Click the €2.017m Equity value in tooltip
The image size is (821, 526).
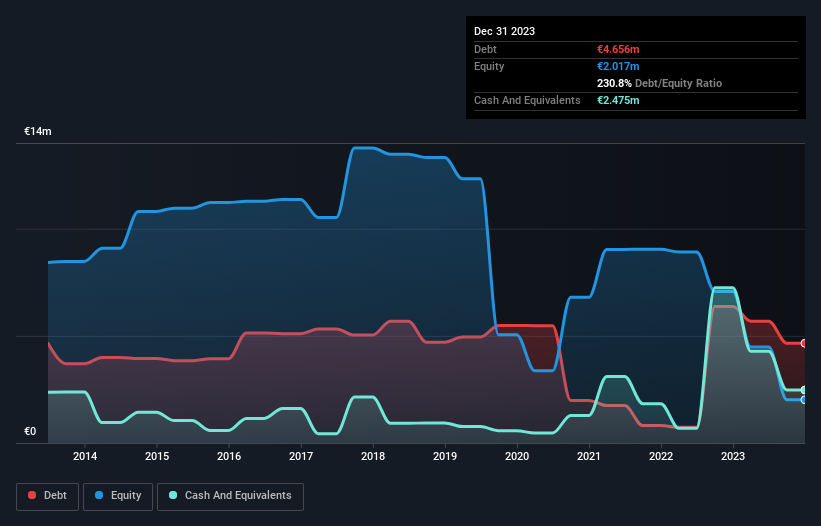[618, 66]
